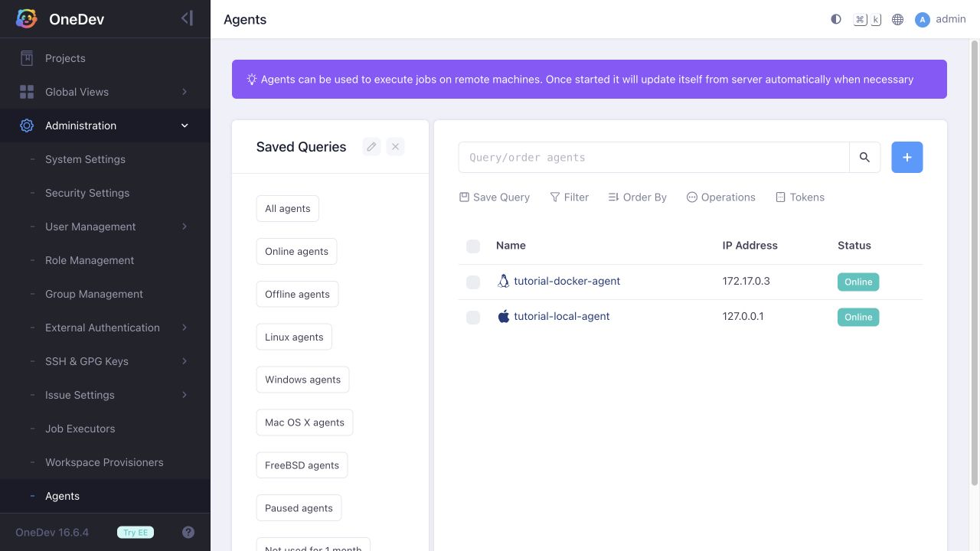Select the Mac OS X agents query

pos(305,422)
